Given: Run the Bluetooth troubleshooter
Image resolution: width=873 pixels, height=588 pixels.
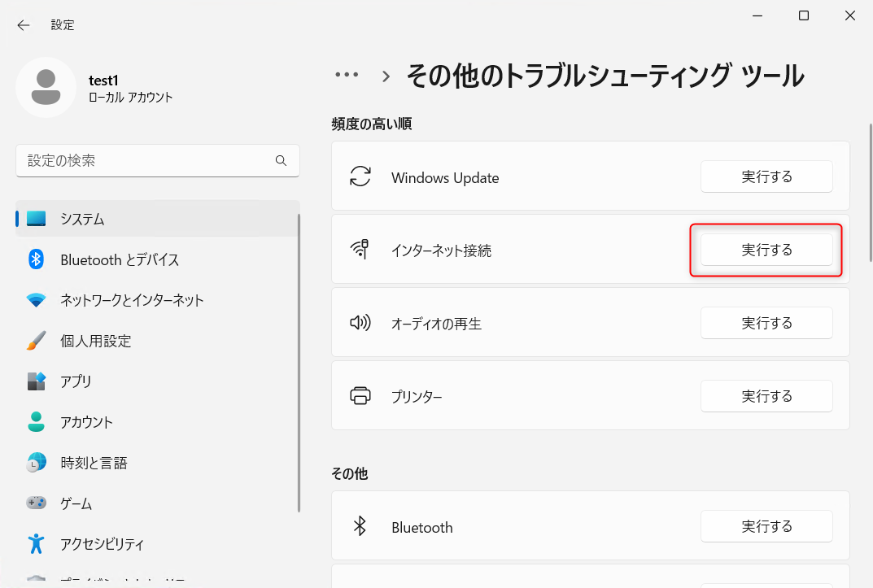Looking at the screenshot, I should pyautogui.click(x=766, y=526).
